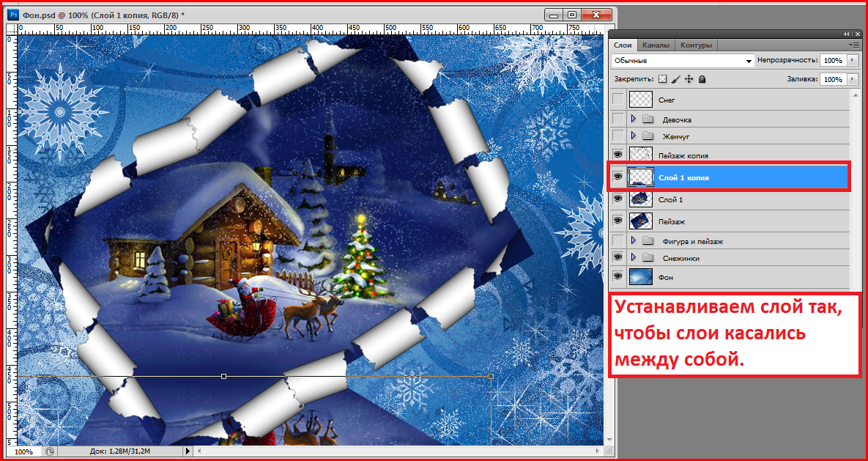Screen dimensions: 868x461
Task: Show the Снег layer
Action: pos(617,100)
